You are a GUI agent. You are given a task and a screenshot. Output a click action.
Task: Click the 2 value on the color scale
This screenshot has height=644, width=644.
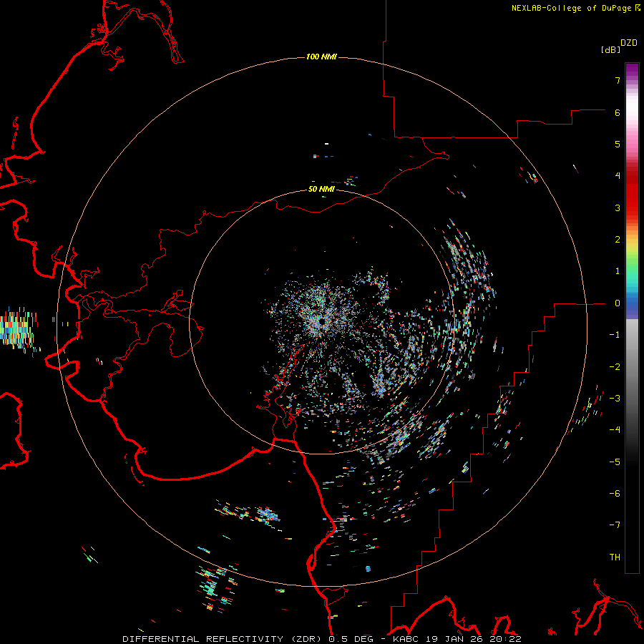(x=618, y=240)
